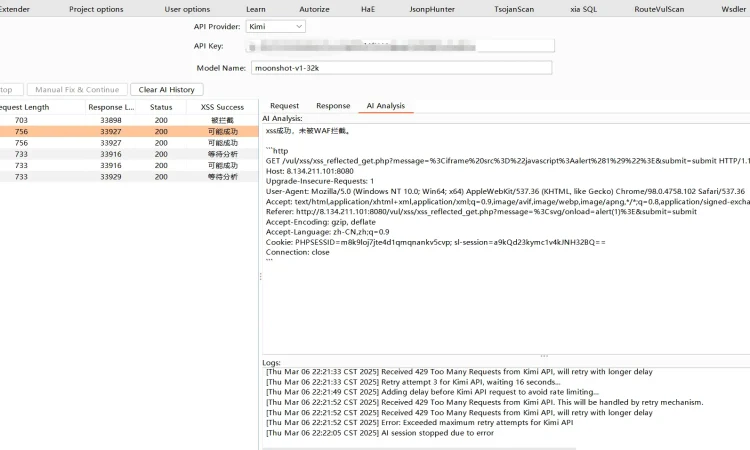
Task: Click the Accept-Encoding: gzip, deflate line
Action: point(320,222)
